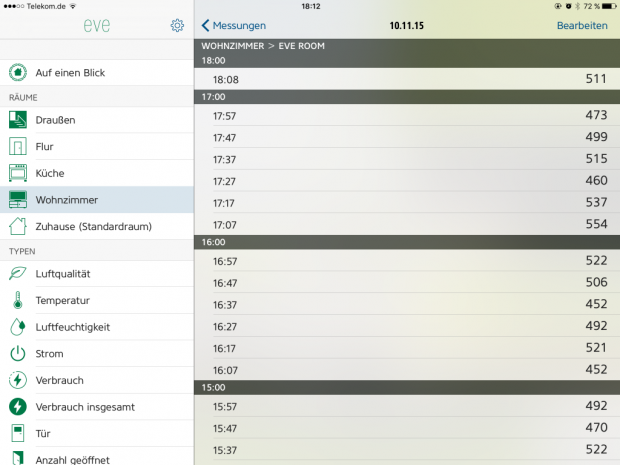Click the RÄUME section label
Viewport: 620px width, 465px height.
(x=23, y=98)
